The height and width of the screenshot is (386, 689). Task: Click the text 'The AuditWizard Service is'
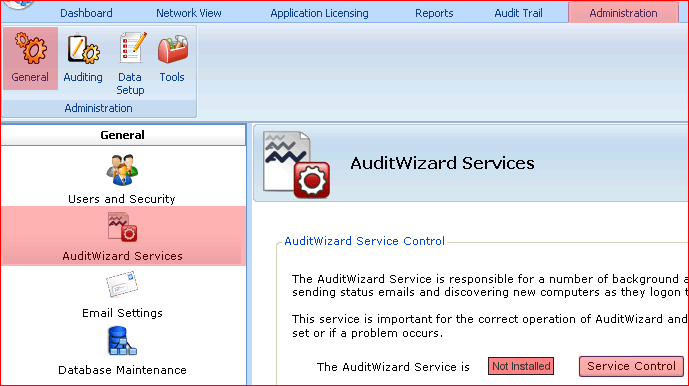[393, 367]
